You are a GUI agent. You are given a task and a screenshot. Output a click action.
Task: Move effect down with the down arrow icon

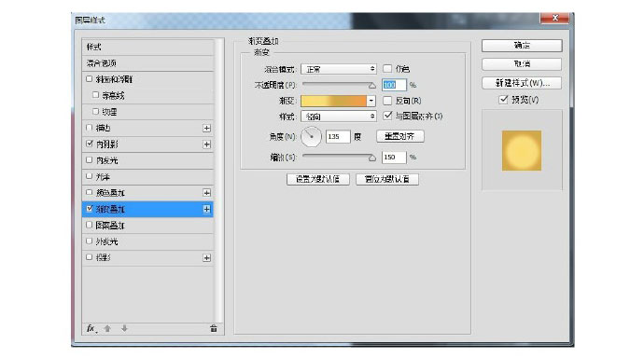[124, 328]
